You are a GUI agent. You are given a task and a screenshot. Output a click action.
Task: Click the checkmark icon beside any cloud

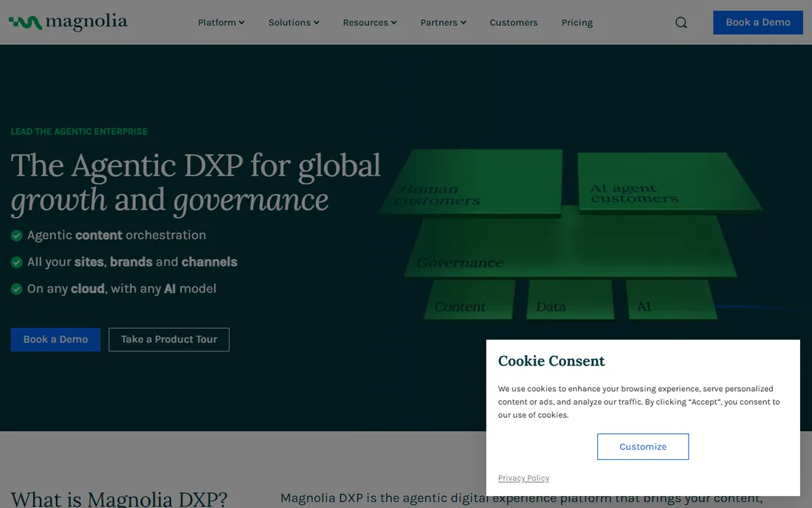(x=16, y=289)
